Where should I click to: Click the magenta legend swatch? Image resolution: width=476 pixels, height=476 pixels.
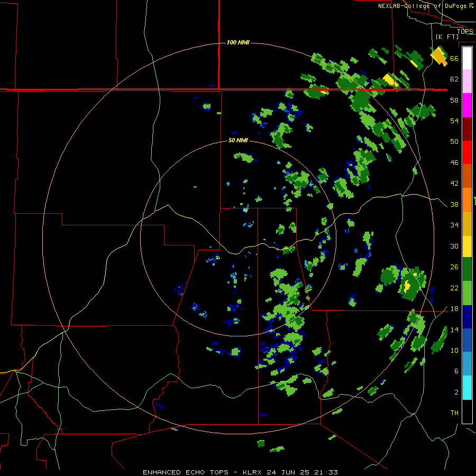click(x=467, y=105)
